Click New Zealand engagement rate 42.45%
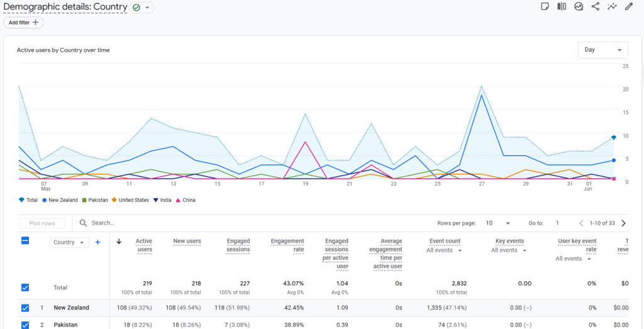The image size is (644, 329). (x=294, y=308)
